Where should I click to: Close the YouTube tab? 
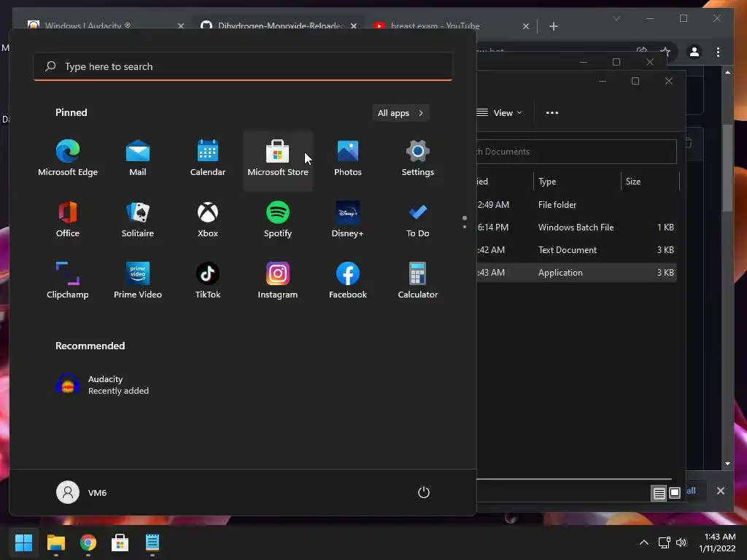[x=526, y=26]
